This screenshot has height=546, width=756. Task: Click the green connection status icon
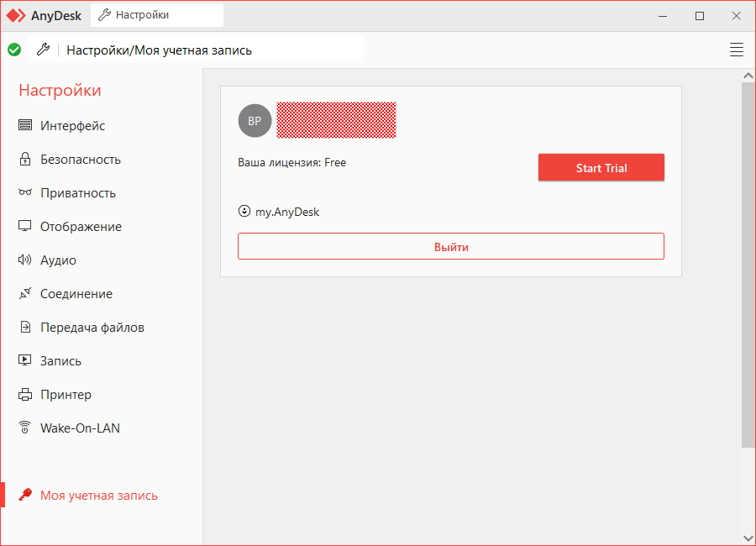click(14, 50)
